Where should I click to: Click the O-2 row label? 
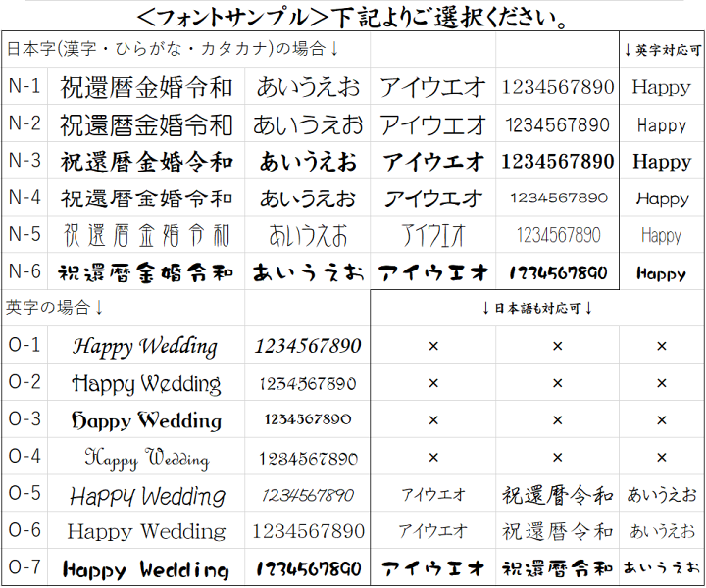pyautogui.click(x=25, y=382)
